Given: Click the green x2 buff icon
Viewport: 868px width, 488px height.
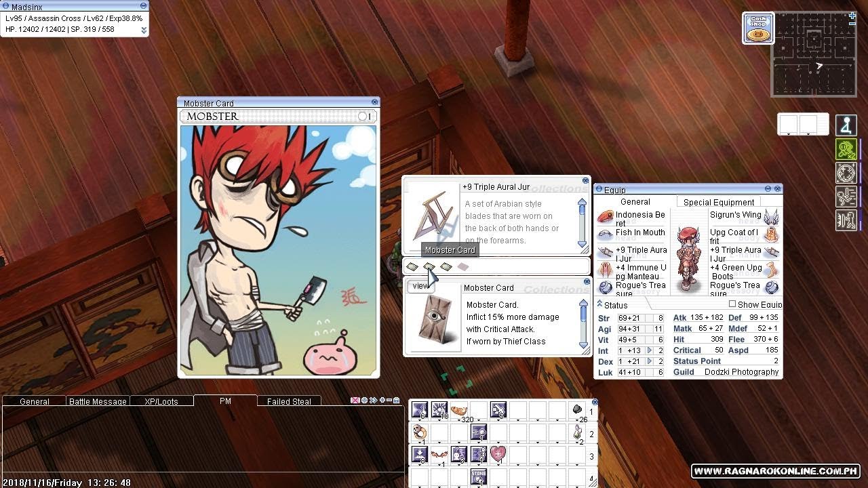Looking at the screenshot, I should click(846, 149).
